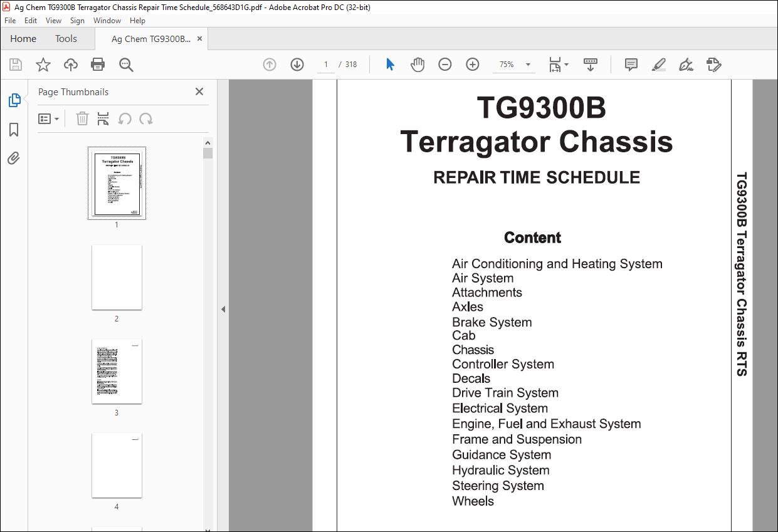Click 'Air Conditioning and Heating System' entry
778x532 pixels.
557,264
